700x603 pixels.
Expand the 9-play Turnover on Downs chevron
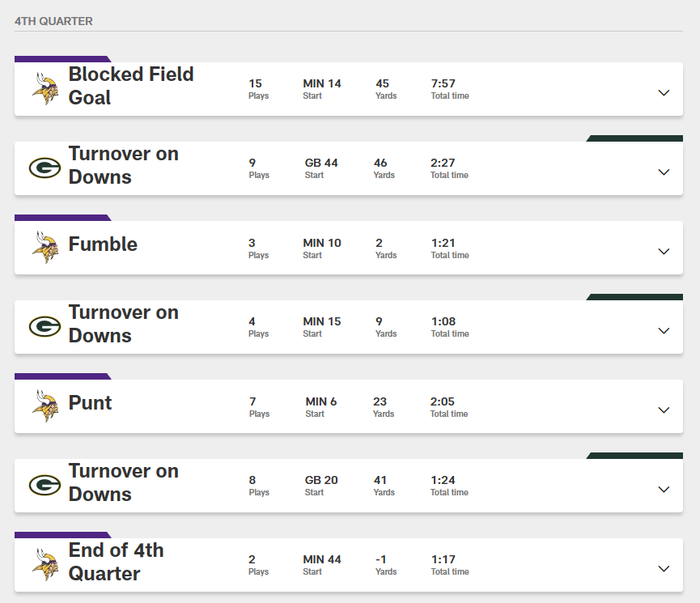664,172
